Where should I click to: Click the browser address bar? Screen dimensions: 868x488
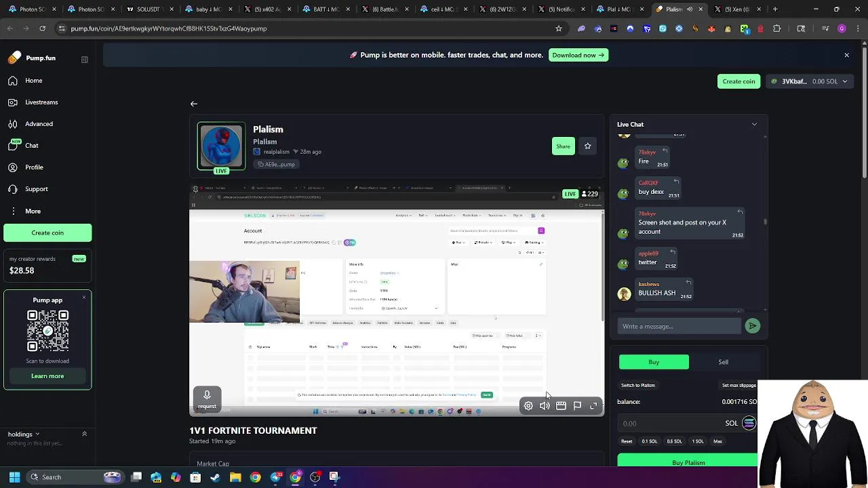pyautogui.click(x=305, y=28)
